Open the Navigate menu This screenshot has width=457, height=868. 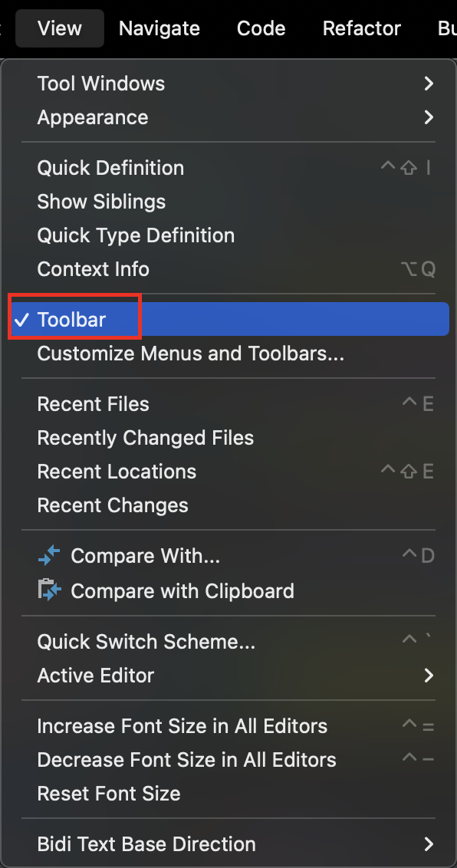[159, 28]
